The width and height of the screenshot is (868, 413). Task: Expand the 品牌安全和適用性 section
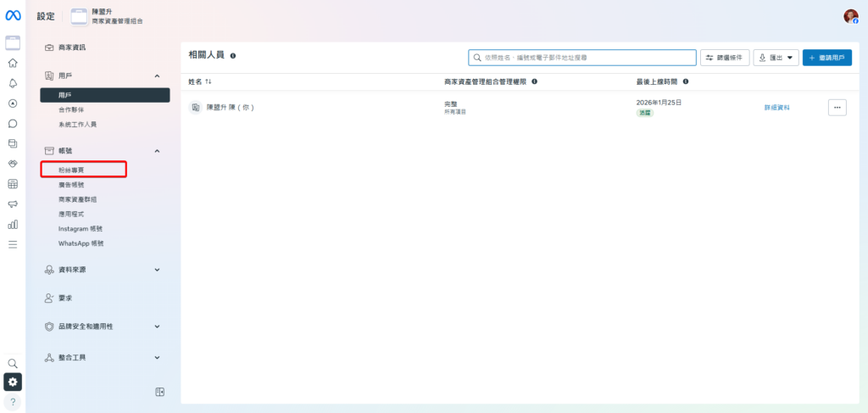157,326
